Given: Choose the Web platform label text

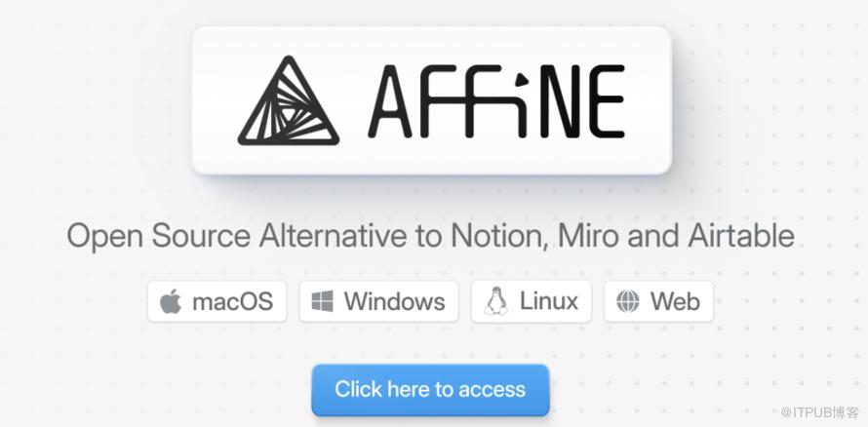Looking at the screenshot, I should [x=675, y=302].
